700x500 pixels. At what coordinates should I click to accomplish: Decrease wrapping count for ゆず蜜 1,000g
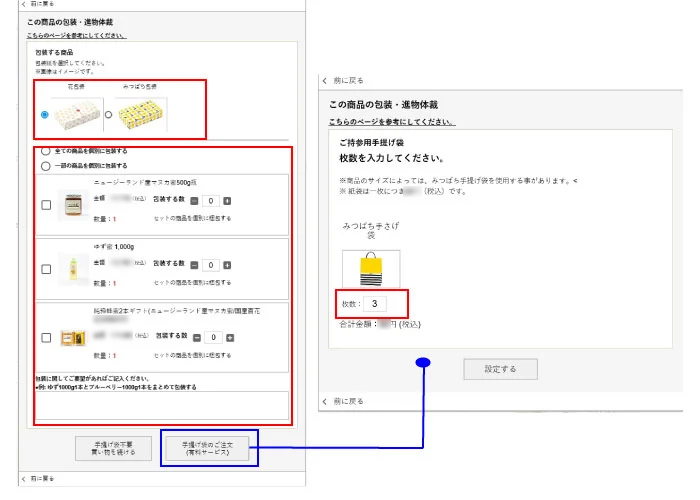click(x=194, y=265)
